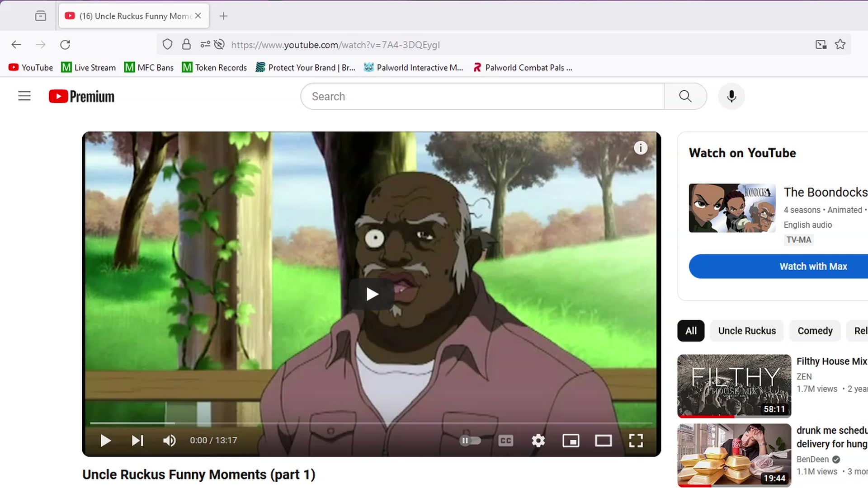This screenshot has height=488, width=868.
Task: Show video info card icon
Action: (x=641, y=148)
